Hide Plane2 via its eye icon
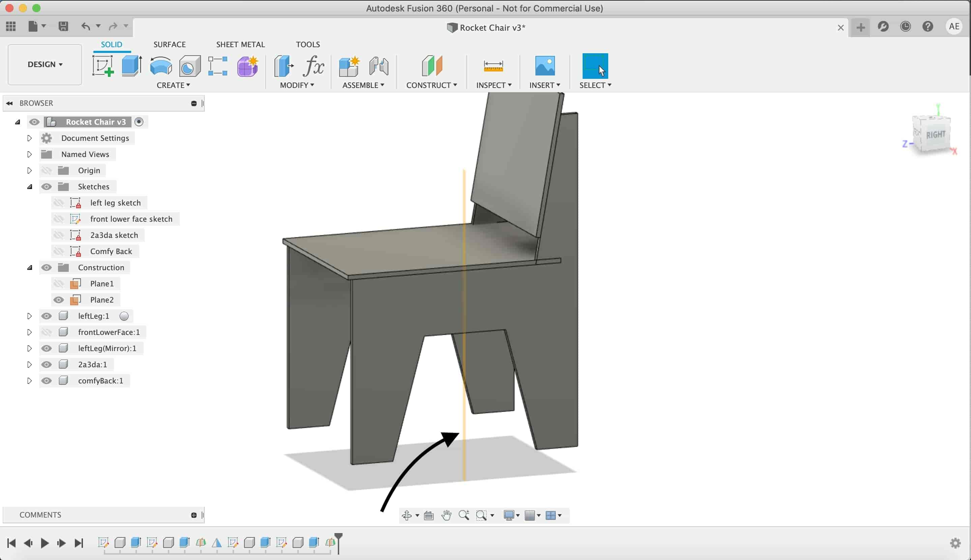The image size is (971, 560). tap(59, 300)
